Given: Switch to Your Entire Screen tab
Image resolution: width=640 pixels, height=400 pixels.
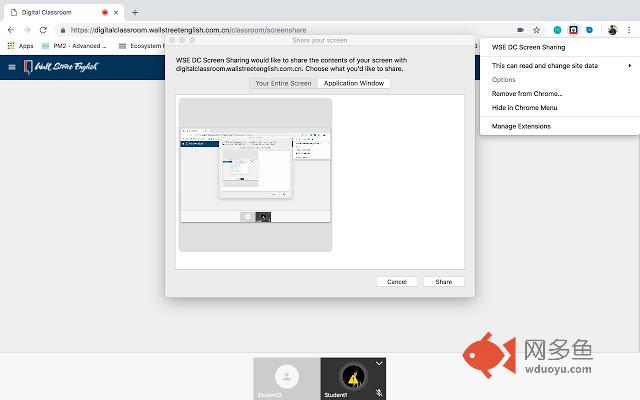Looking at the screenshot, I should tap(283, 83).
